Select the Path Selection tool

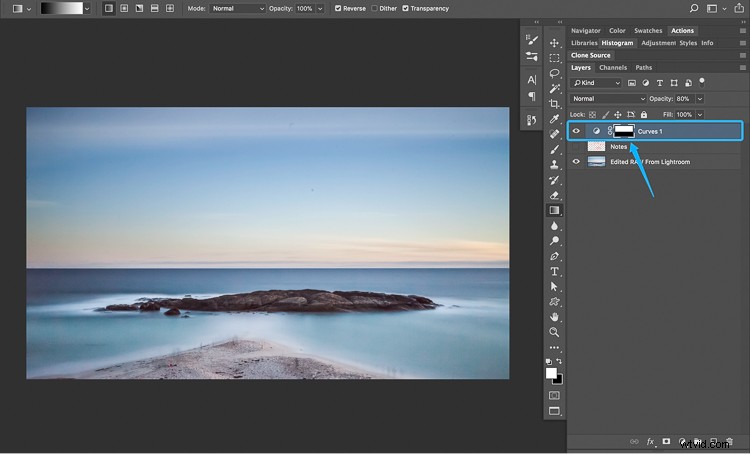point(554,287)
